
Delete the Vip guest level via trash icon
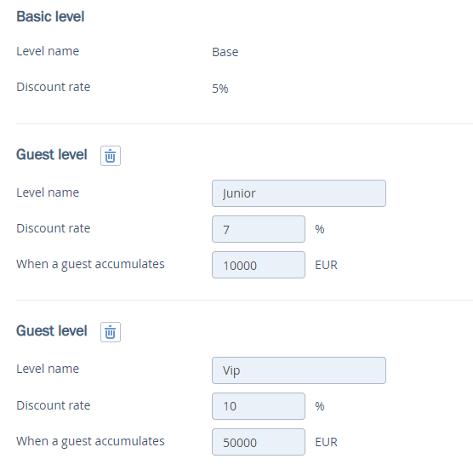[111, 332]
